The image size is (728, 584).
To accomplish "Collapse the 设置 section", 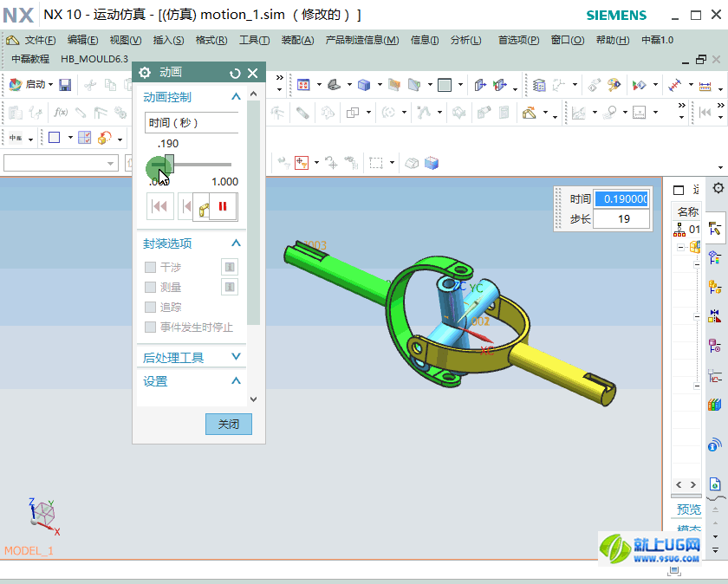I will (x=236, y=380).
